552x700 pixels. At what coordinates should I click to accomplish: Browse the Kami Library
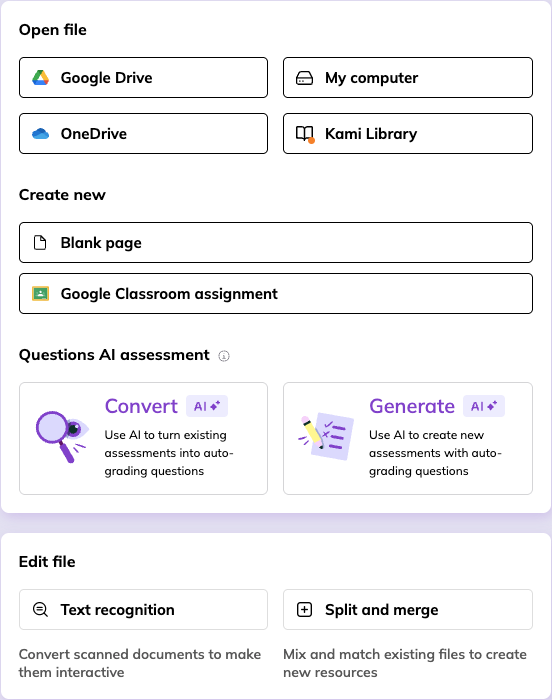pos(408,133)
